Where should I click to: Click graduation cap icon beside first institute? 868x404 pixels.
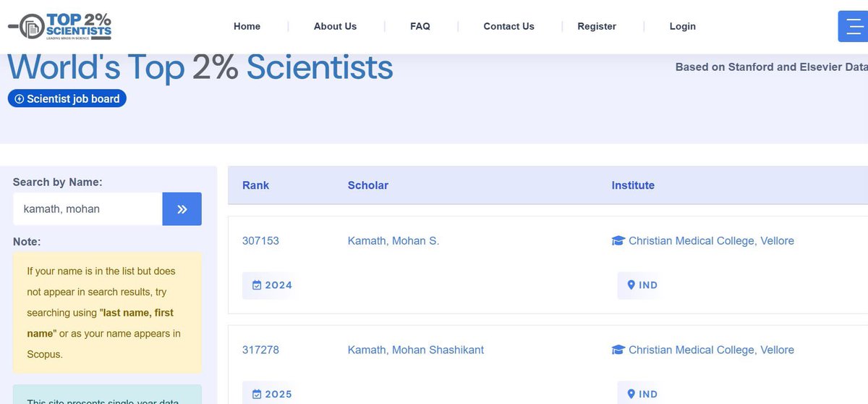tap(618, 241)
